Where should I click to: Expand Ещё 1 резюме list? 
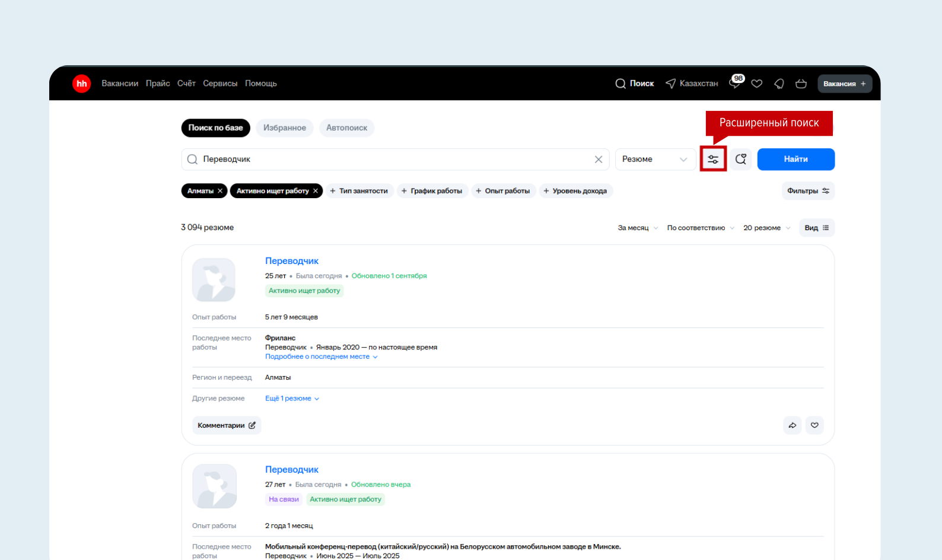tap(292, 399)
